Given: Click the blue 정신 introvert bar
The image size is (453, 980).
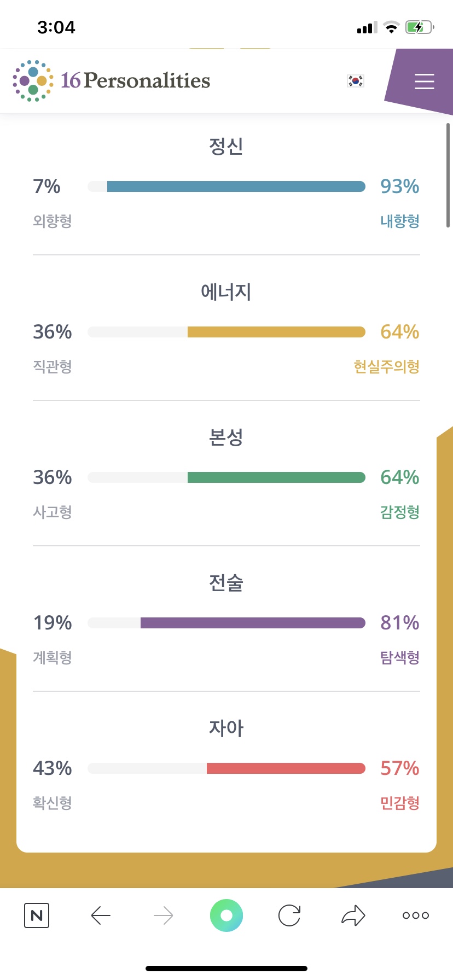Looking at the screenshot, I should coord(236,186).
